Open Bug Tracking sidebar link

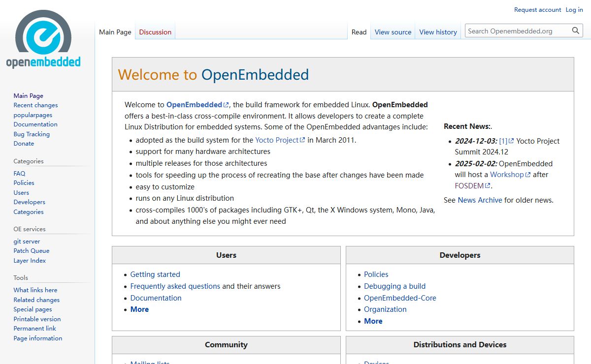pos(32,134)
